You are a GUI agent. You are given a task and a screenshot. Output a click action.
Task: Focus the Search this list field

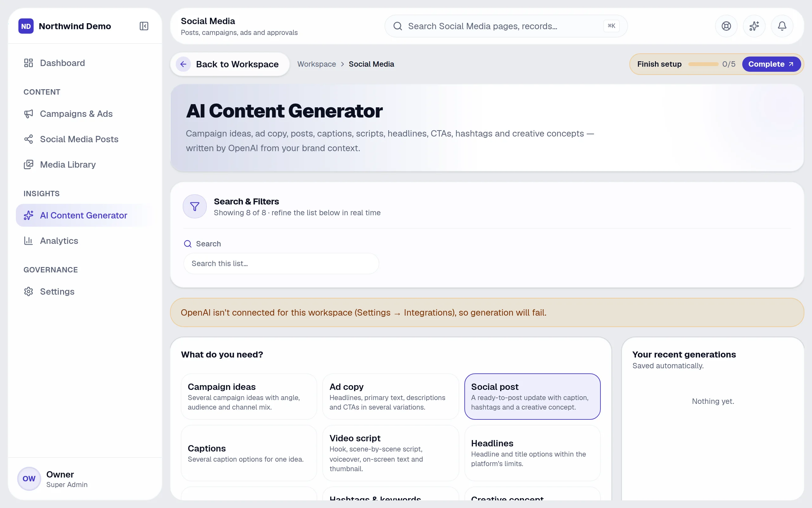coord(281,264)
